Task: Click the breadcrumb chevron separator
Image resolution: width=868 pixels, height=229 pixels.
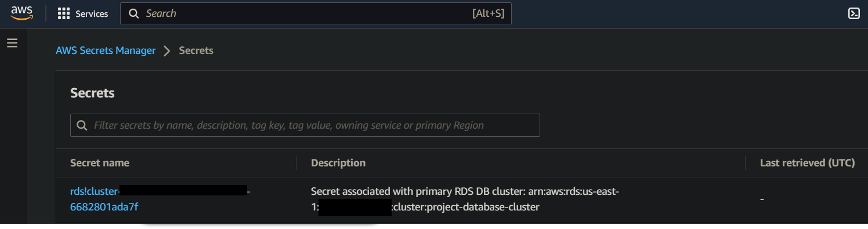Action: tap(167, 51)
